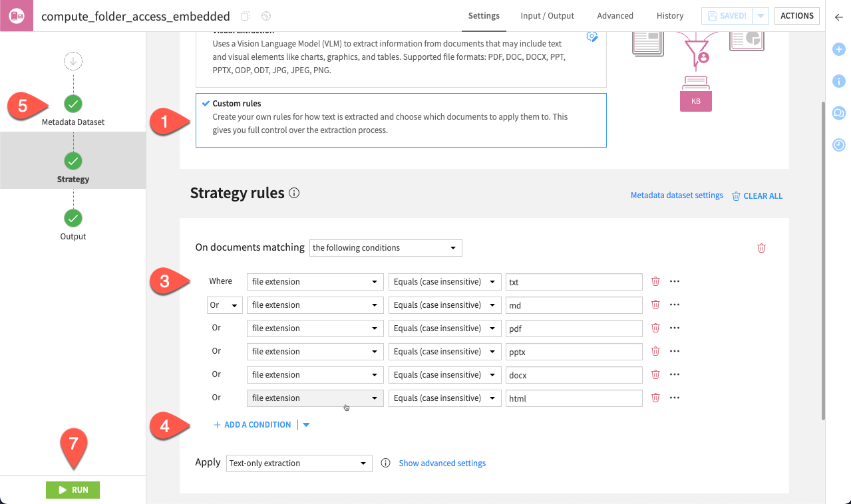Switch to the Input / Output tab
This screenshot has width=851, height=504.
547,16
